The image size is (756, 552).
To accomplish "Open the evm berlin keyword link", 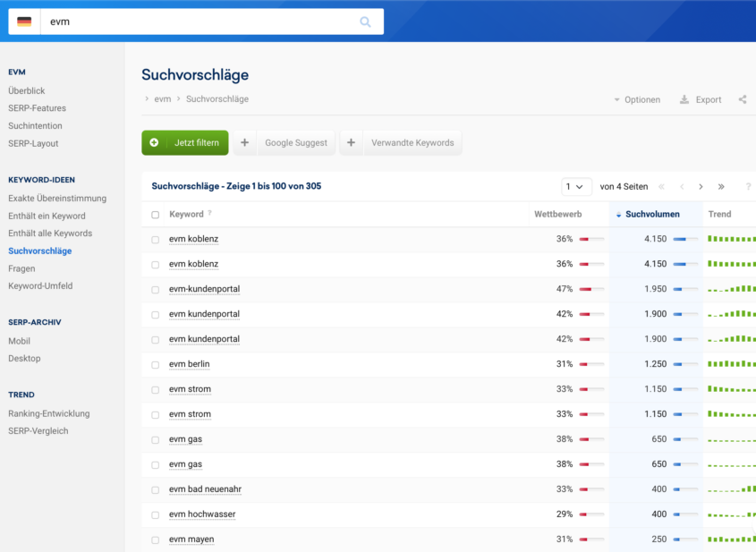I will point(190,364).
